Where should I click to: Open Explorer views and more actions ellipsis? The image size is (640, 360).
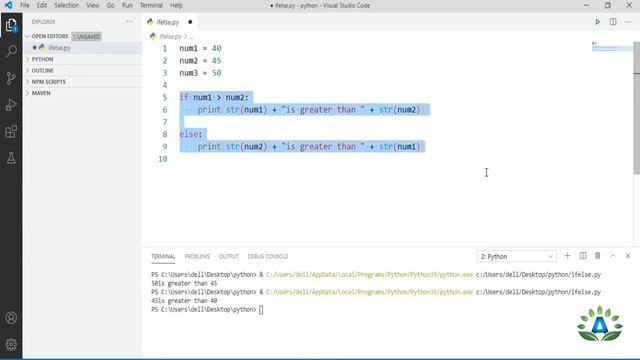(129, 22)
